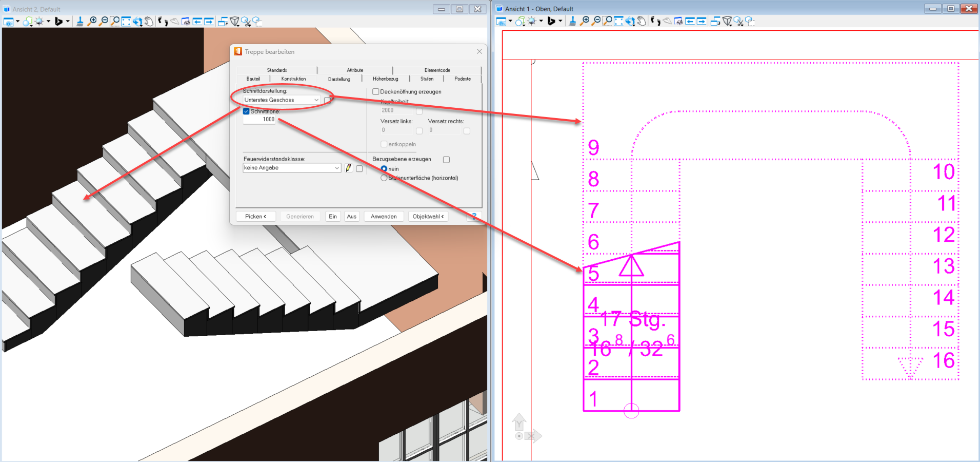Select Window Area zoom in Ansicht 1 toolbar
Image resolution: width=980 pixels, height=462 pixels.
[607, 21]
